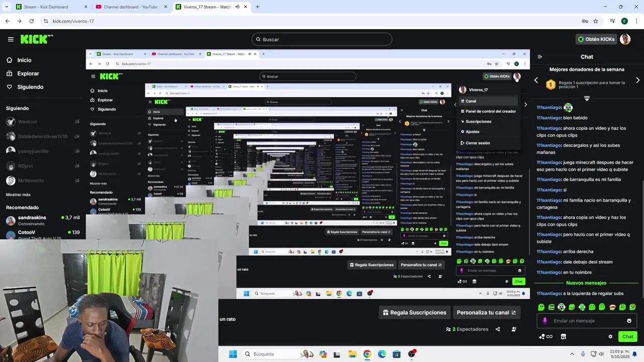Go to previous top donors slide
Screen dimensions: 644x362
(536, 80)
